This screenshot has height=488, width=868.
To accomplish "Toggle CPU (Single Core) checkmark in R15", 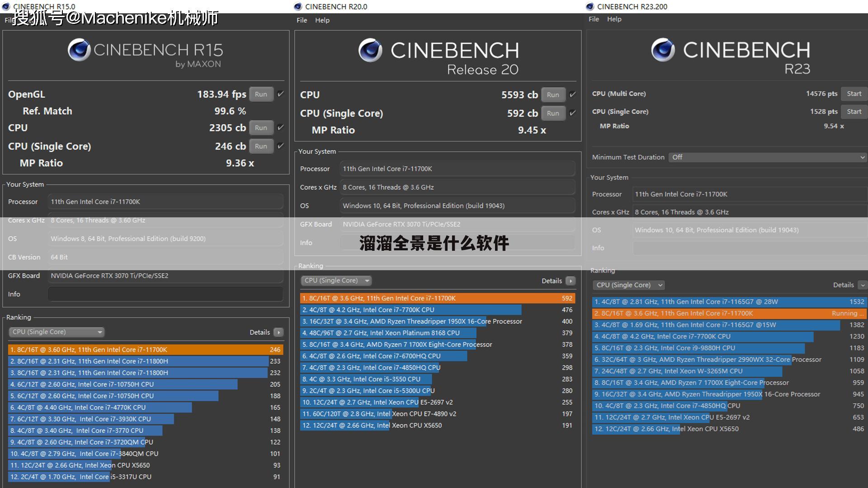I will coord(281,146).
